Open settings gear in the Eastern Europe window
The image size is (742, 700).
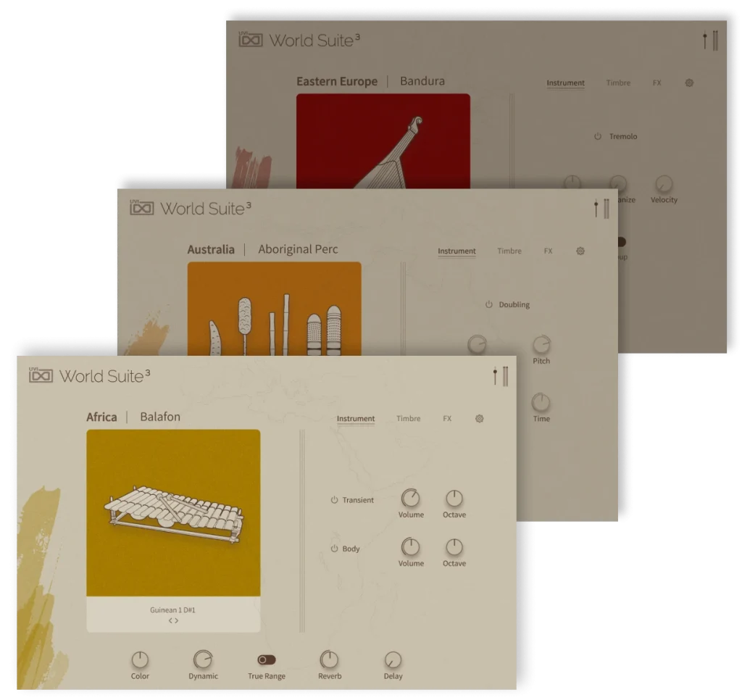click(690, 83)
